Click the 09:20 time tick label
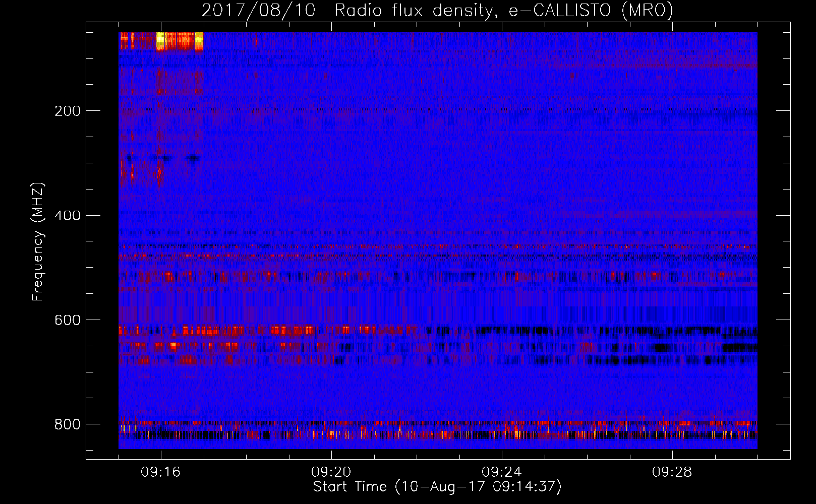 [331, 472]
